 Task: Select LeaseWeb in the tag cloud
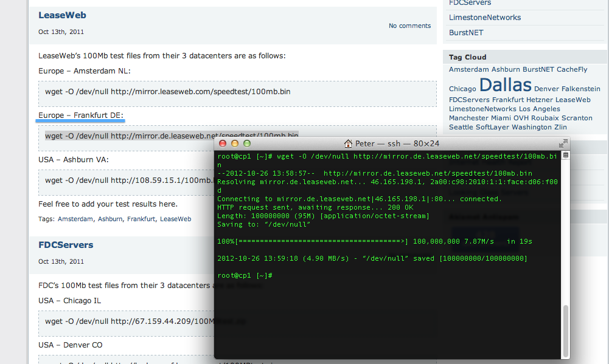(x=573, y=100)
